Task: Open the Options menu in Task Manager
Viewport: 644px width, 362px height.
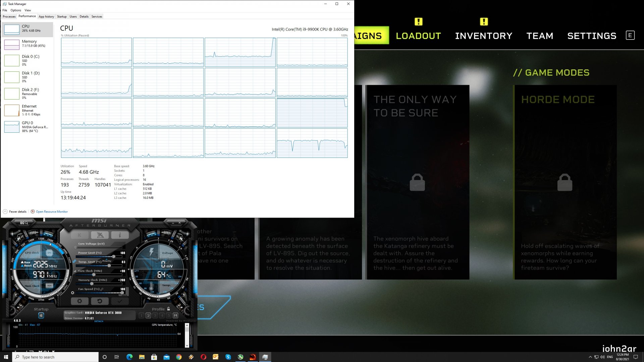Action: click(16, 10)
